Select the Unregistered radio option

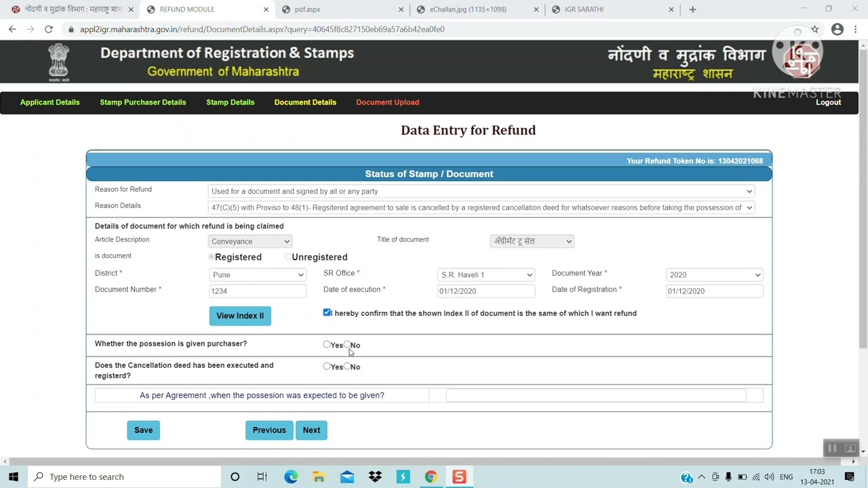point(288,257)
